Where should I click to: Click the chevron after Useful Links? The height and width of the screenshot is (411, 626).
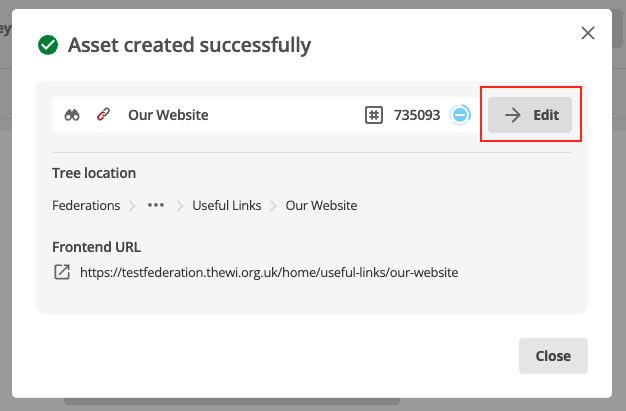(x=273, y=206)
